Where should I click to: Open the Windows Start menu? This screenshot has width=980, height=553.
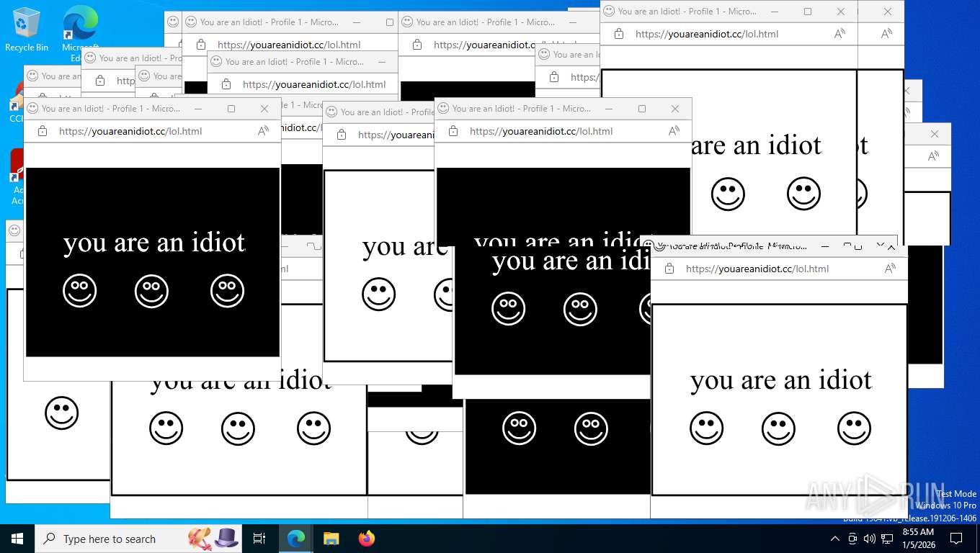click(x=17, y=539)
